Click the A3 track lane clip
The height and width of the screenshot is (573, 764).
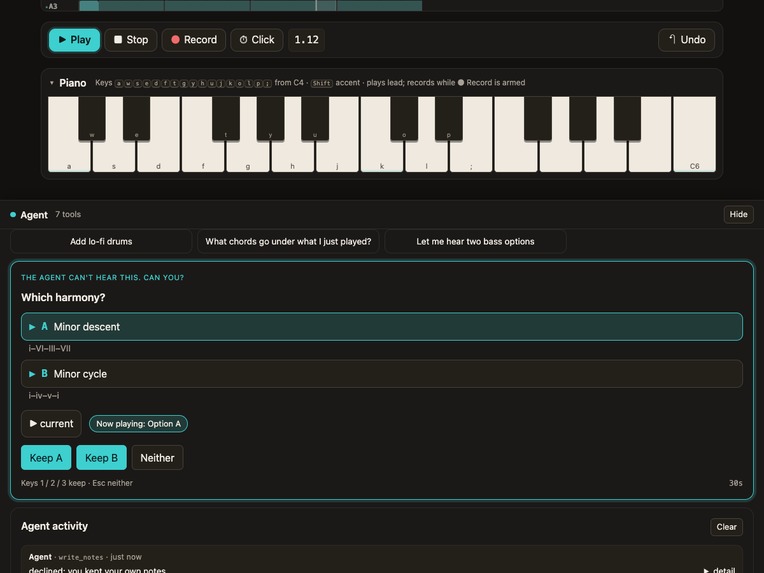(250, 6)
